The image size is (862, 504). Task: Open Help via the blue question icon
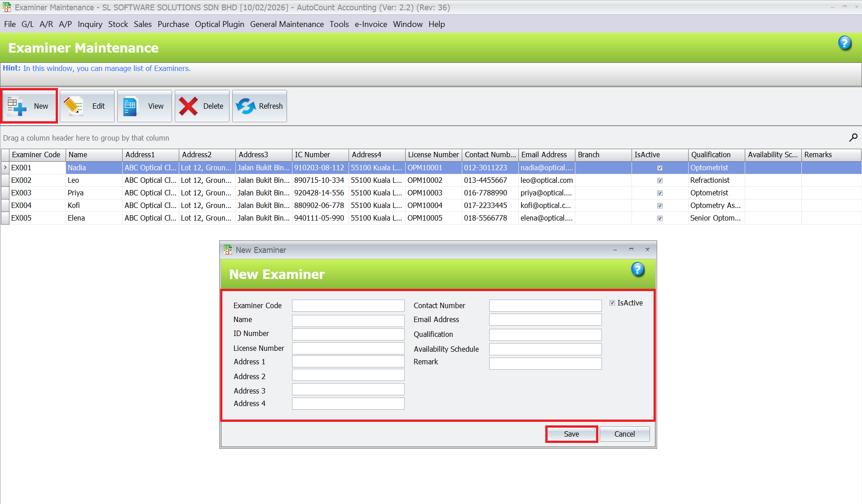[844, 43]
